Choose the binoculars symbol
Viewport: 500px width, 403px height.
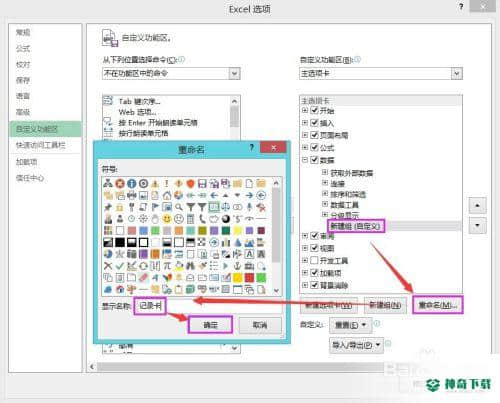(x=190, y=266)
